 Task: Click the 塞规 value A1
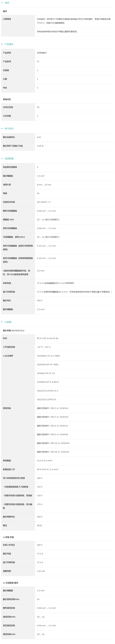38,193
